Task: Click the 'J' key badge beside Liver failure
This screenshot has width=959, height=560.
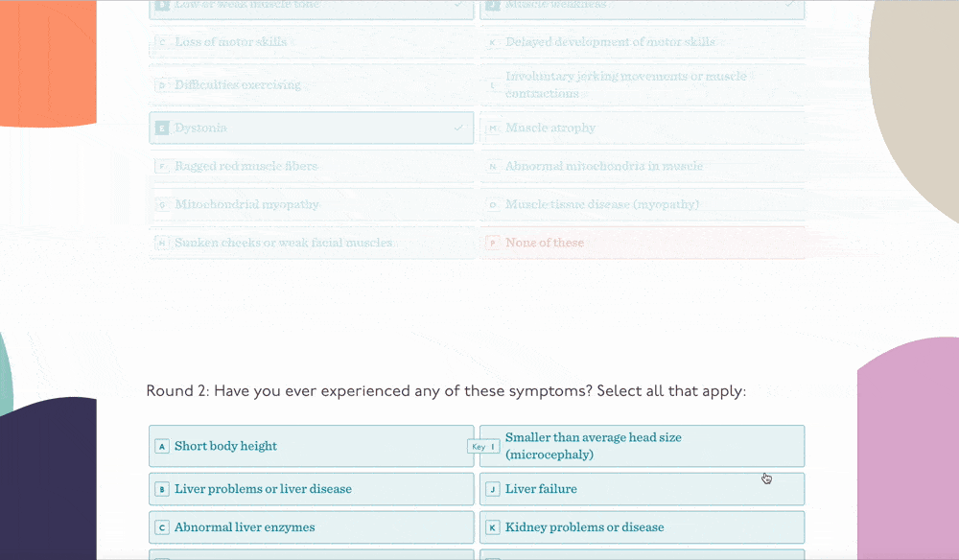Action: tap(493, 490)
